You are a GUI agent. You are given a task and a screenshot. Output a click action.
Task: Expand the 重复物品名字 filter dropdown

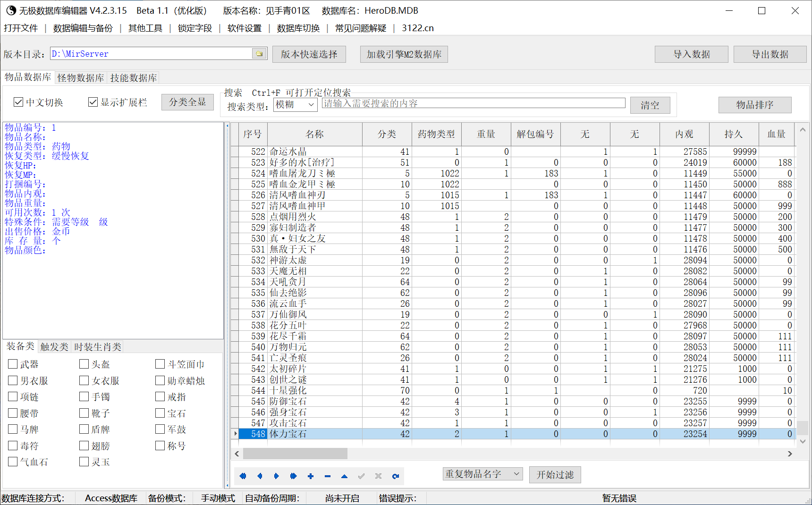click(x=482, y=473)
